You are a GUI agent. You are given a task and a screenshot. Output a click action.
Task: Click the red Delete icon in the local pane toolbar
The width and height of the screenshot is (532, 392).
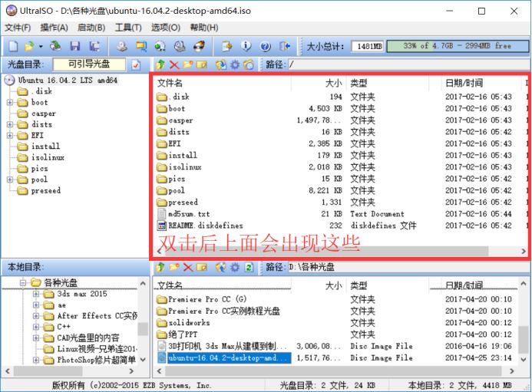pos(188,267)
